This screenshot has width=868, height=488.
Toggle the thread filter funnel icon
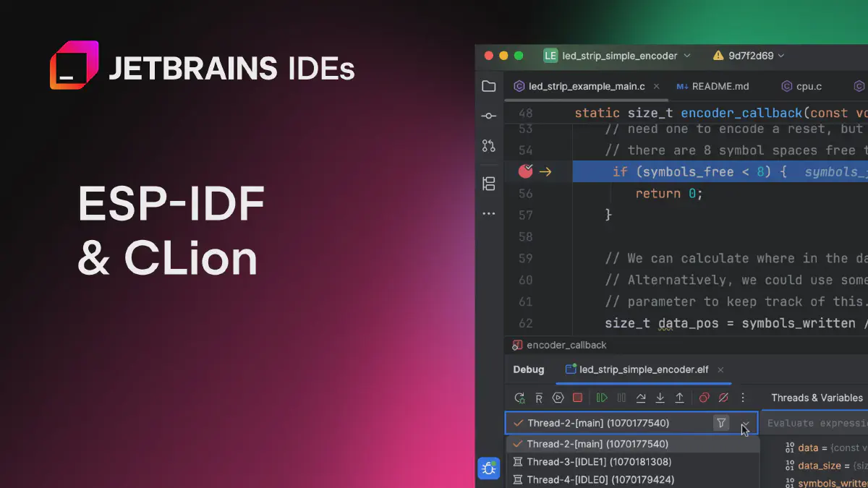(721, 423)
